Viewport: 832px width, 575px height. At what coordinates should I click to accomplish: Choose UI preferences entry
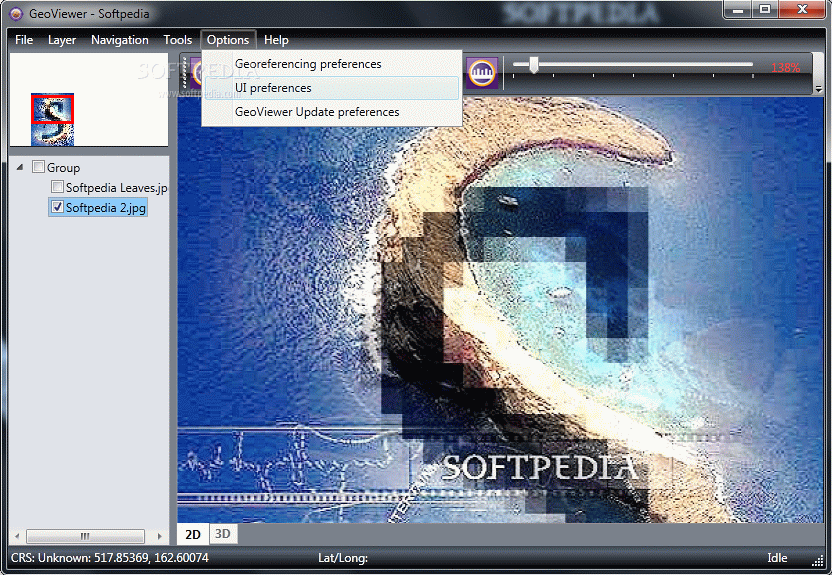pos(332,88)
